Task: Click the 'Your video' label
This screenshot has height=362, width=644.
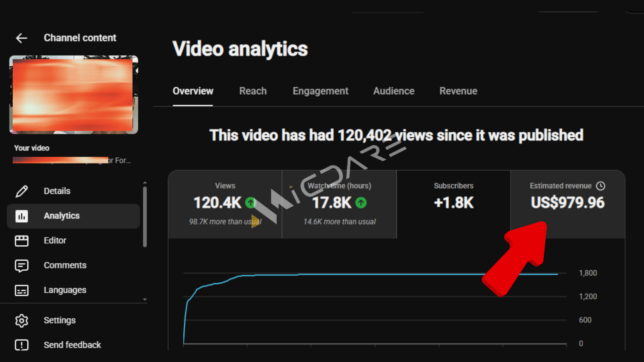Action: (x=32, y=148)
